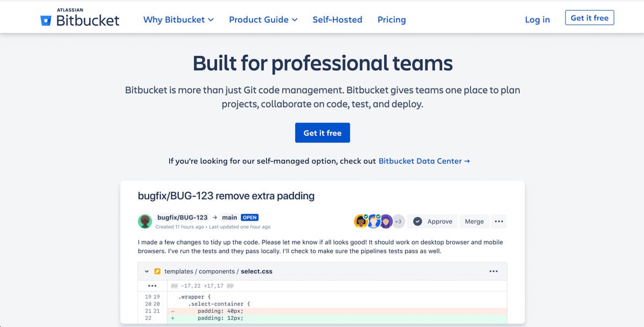
Task: Click the 'main' target branch name
Action: click(229, 218)
